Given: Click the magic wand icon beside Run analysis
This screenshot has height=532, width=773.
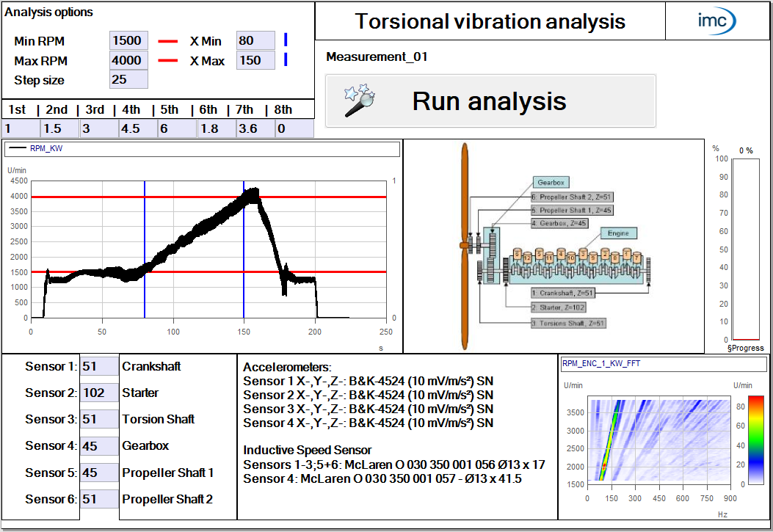Looking at the screenshot, I should pos(360,101).
